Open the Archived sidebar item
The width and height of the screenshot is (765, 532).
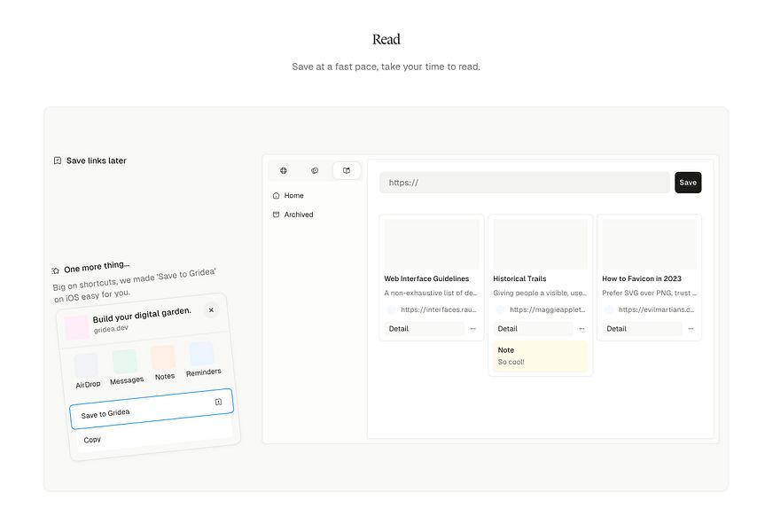click(x=315, y=215)
